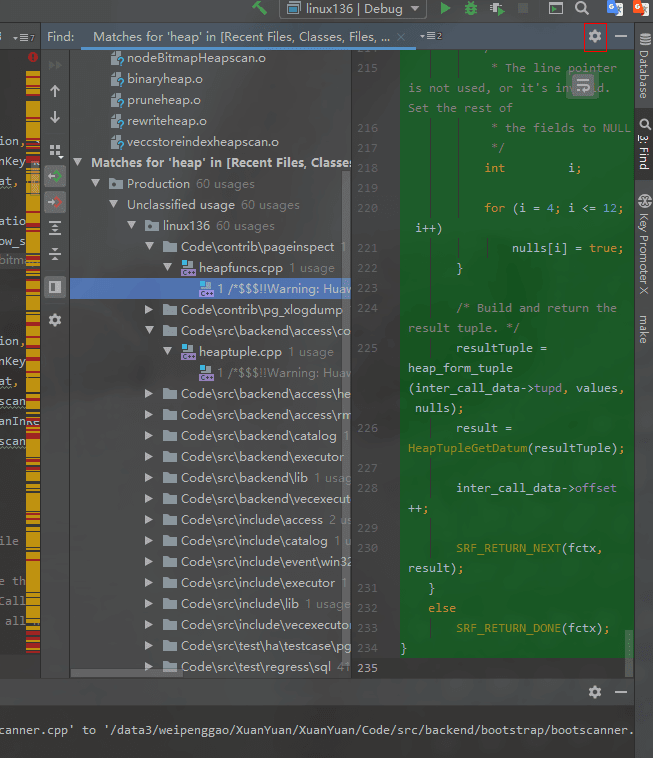Open Search Everywhere magnifier icon

582,8
